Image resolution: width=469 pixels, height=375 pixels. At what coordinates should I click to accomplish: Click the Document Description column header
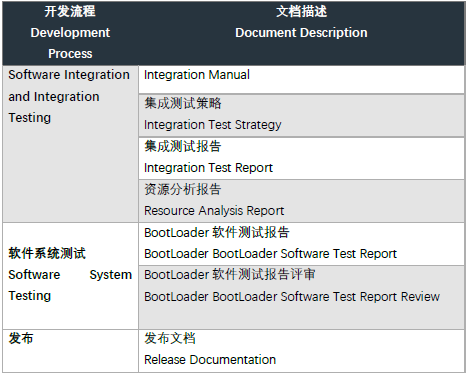[301, 33]
